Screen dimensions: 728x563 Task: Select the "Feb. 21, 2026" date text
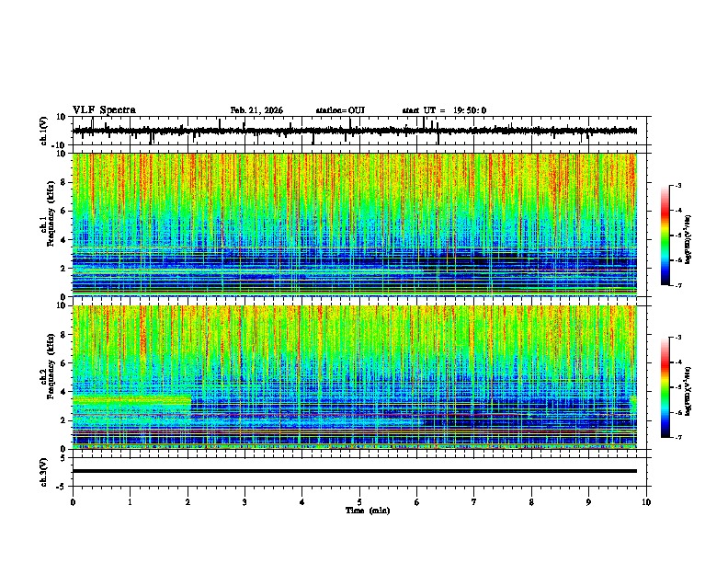[256, 110]
